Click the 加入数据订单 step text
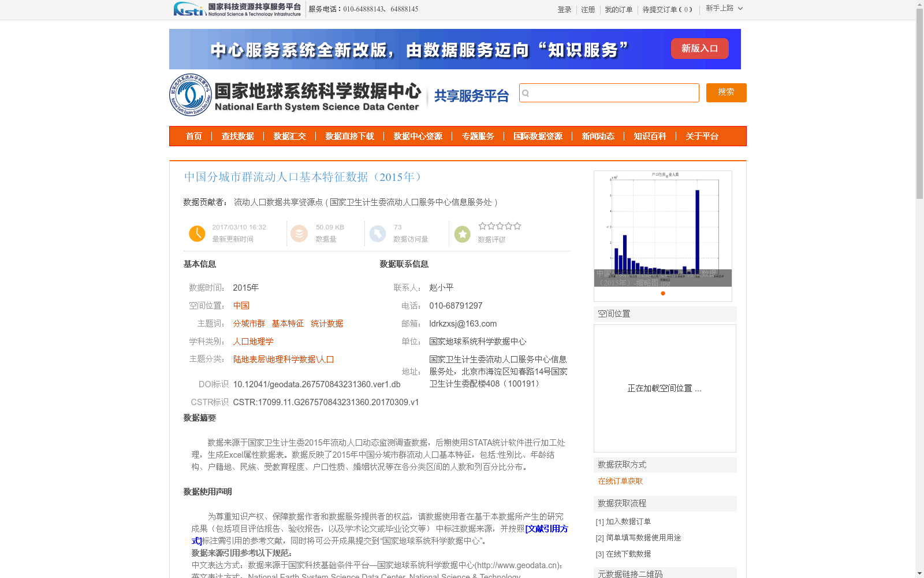924x578 pixels. click(x=628, y=521)
